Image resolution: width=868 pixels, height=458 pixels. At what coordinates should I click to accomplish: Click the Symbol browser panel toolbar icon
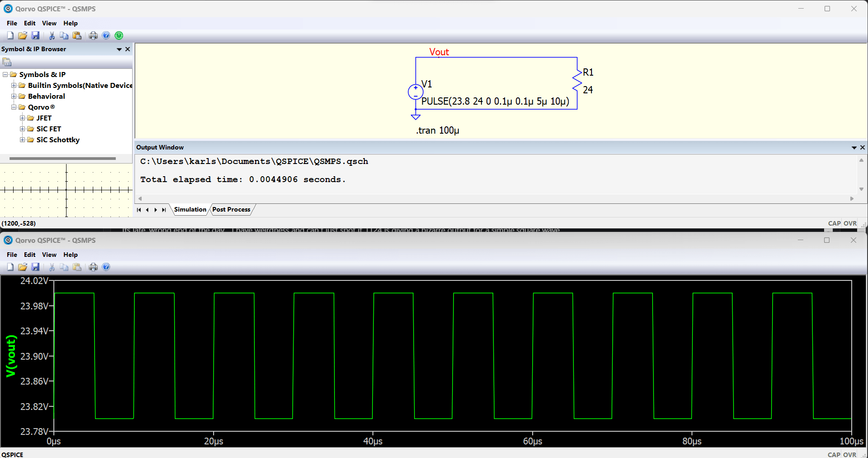7,62
